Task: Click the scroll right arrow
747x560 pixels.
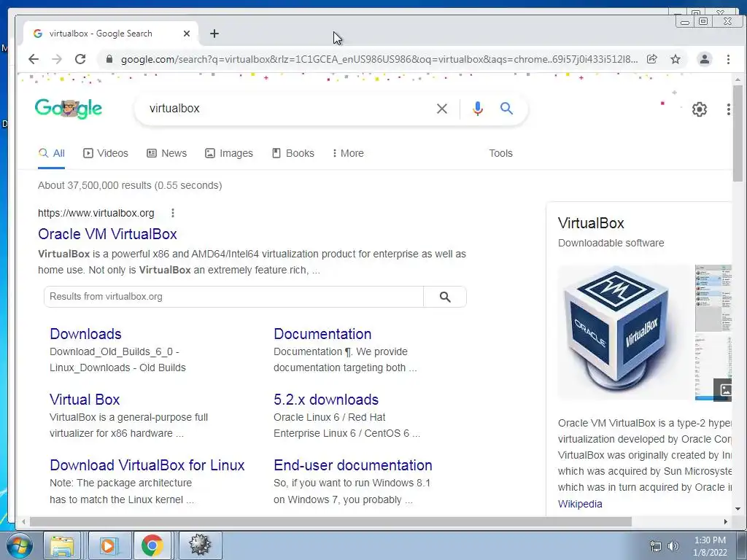Action: pos(726,522)
